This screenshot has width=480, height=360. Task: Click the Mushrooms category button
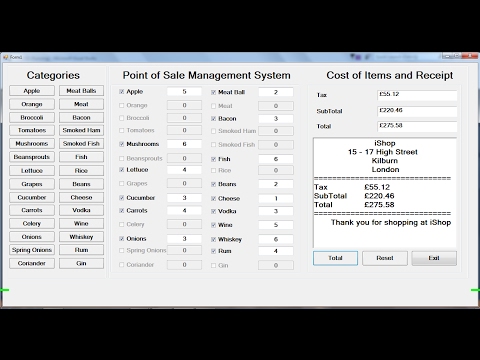[x=32, y=143]
